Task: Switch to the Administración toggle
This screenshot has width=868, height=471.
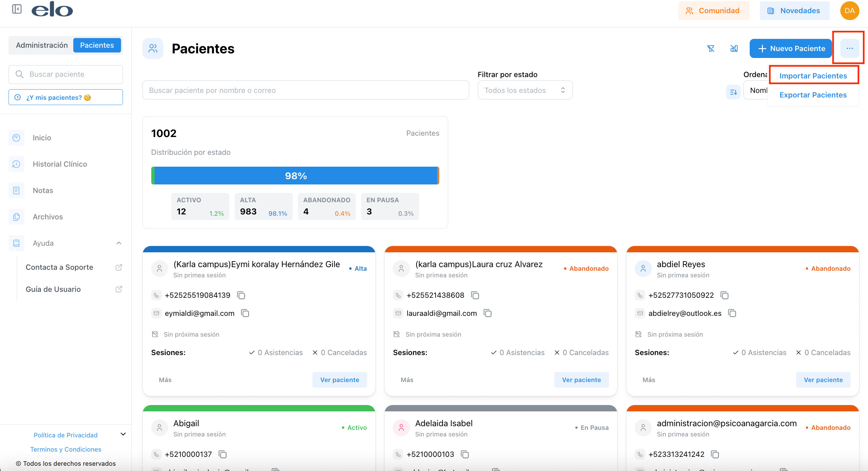Action: pos(42,45)
